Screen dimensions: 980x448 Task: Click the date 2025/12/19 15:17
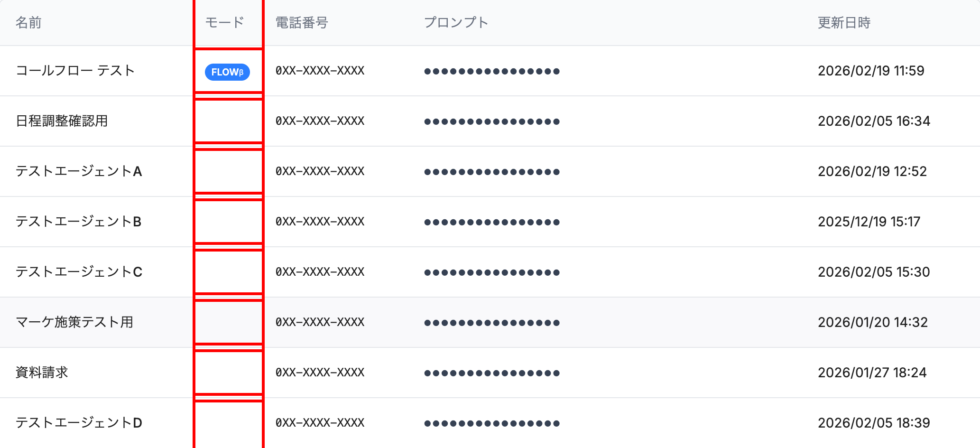pyautogui.click(x=869, y=222)
